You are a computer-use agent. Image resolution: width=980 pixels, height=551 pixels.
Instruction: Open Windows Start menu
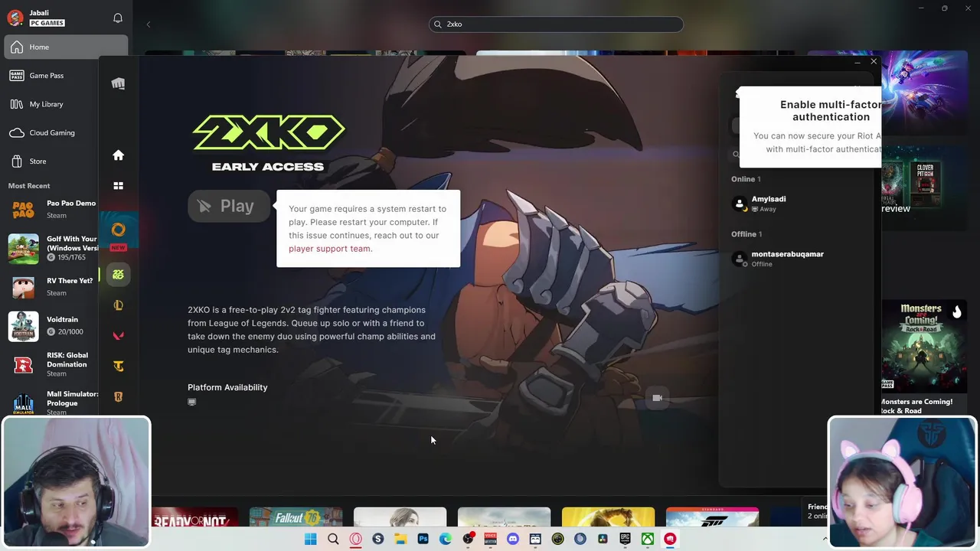tap(310, 539)
